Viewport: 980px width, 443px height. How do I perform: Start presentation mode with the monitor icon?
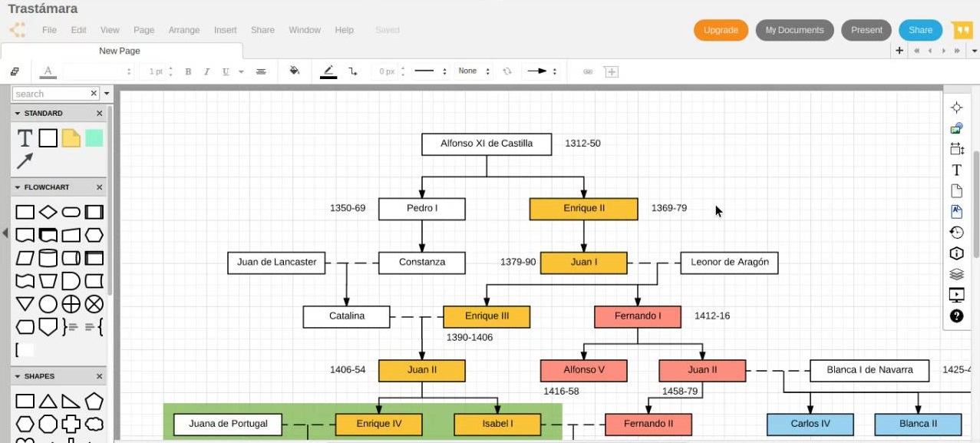(x=956, y=294)
